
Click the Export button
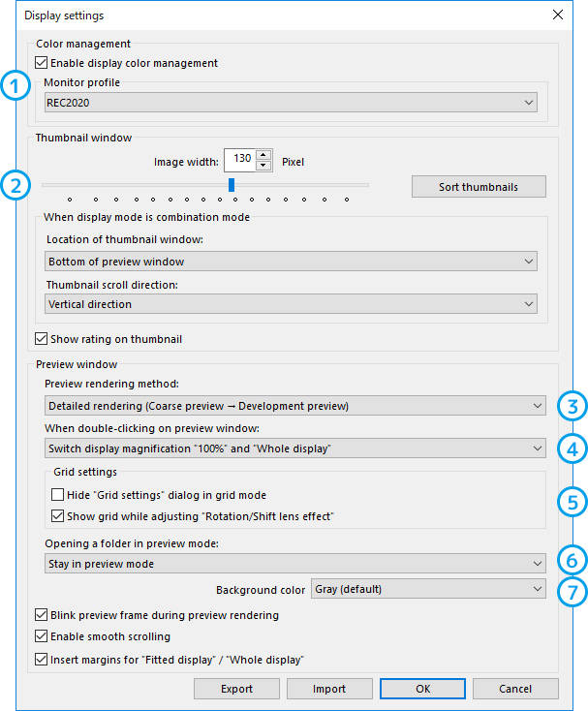point(236,689)
